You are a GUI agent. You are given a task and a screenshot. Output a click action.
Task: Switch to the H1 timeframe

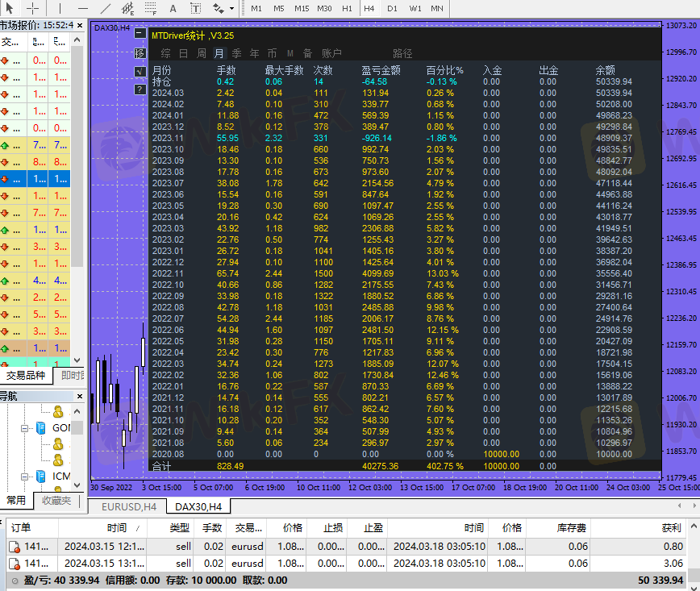(x=347, y=8)
